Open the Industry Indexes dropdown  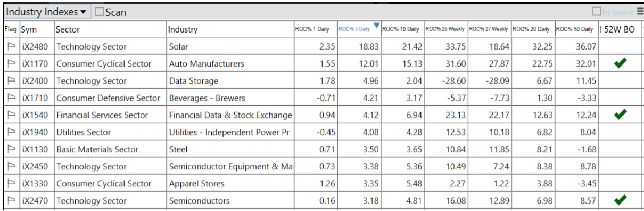(47, 12)
